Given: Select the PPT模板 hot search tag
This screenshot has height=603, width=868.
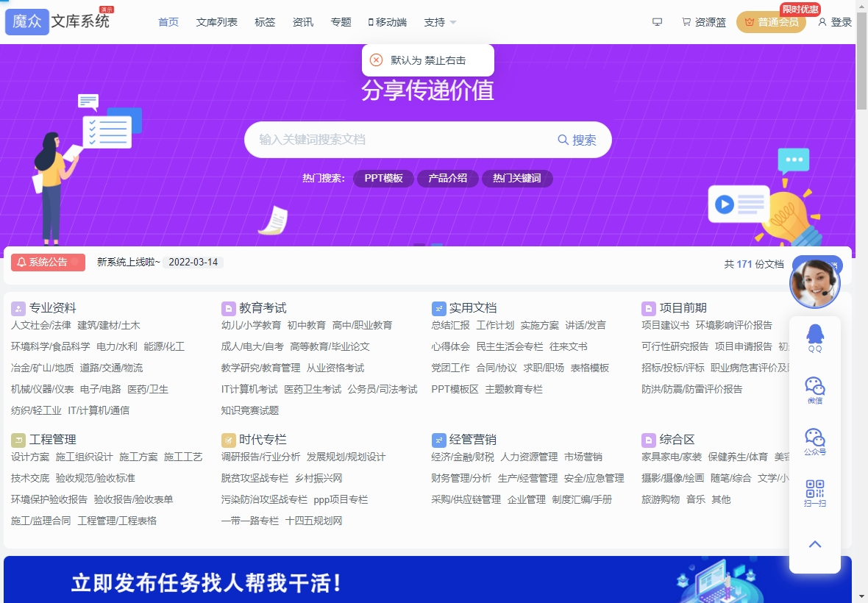Looking at the screenshot, I should pos(383,179).
